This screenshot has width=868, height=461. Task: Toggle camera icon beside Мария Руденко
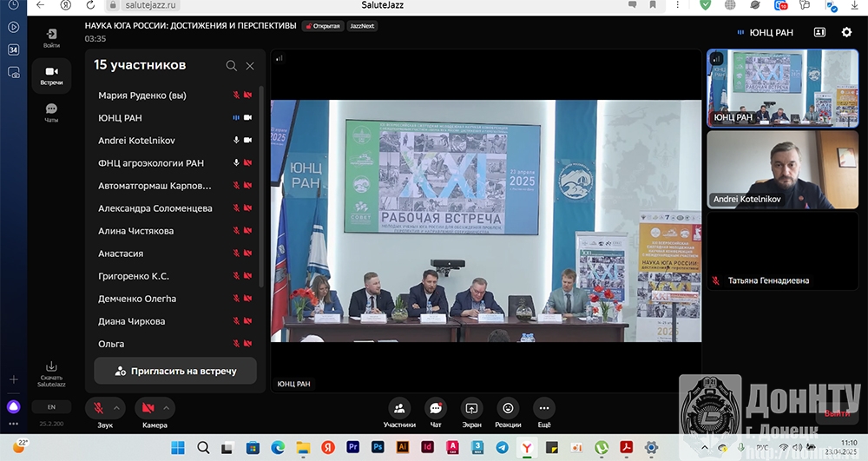point(247,95)
